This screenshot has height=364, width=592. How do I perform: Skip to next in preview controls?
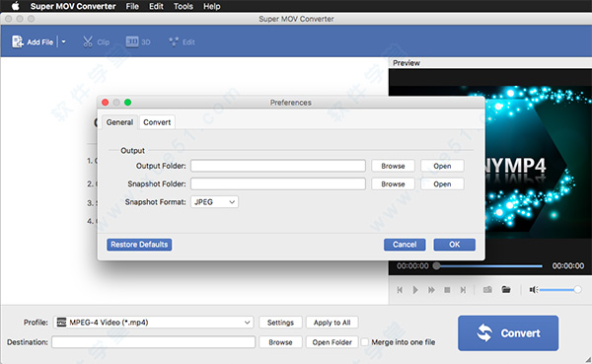point(463,290)
